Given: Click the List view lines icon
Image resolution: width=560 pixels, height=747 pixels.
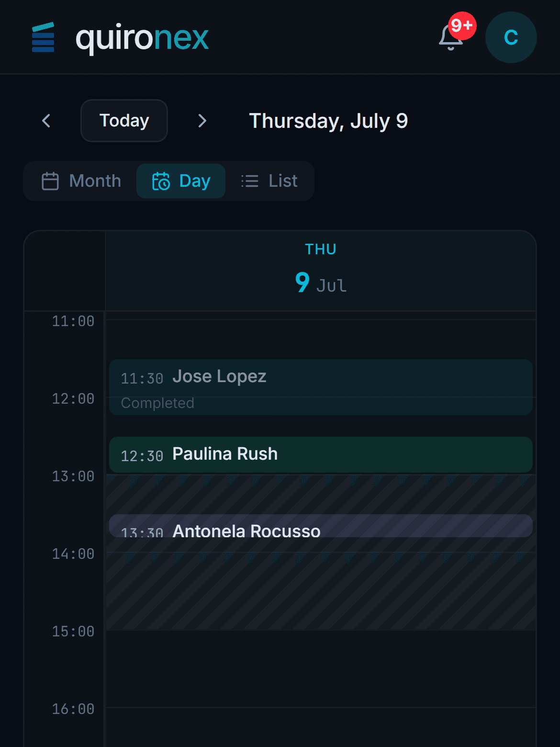Looking at the screenshot, I should click(x=250, y=181).
